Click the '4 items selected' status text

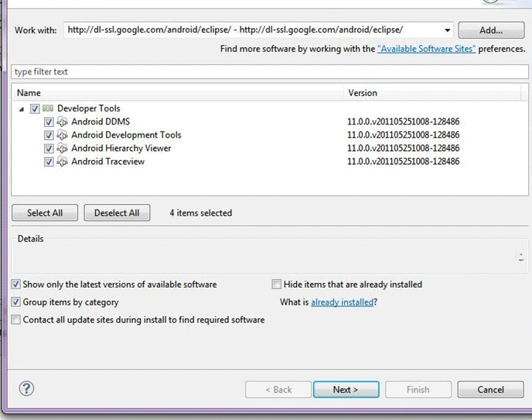click(x=201, y=213)
